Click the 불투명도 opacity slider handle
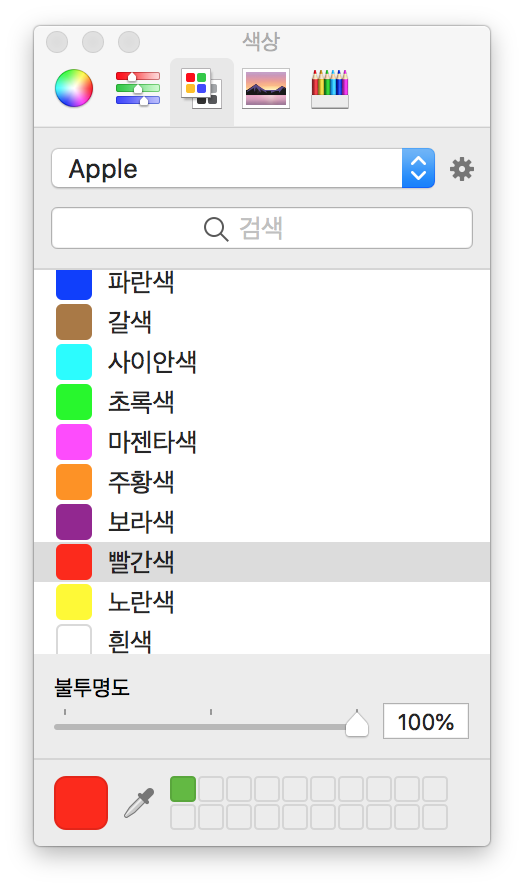 tap(357, 724)
